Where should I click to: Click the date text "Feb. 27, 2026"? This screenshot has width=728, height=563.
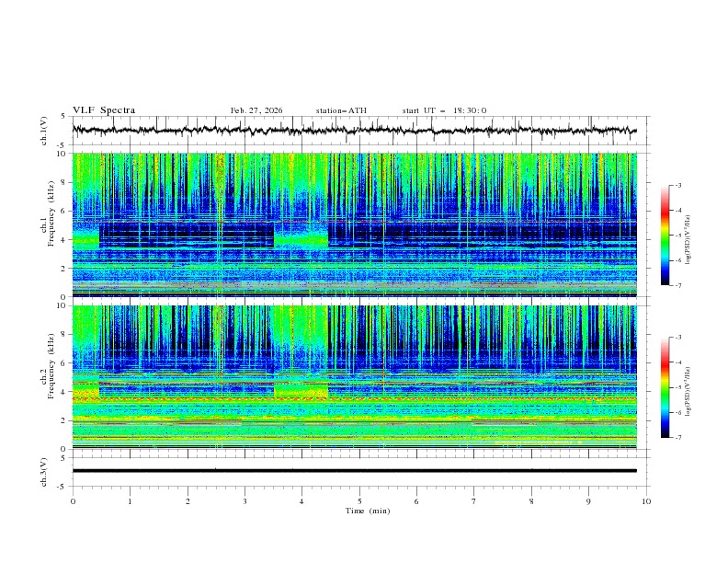pos(256,110)
